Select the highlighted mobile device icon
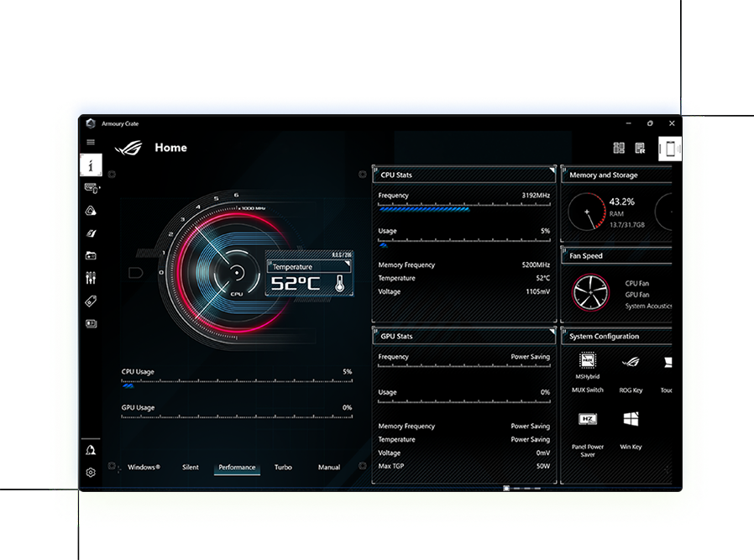The width and height of the screenshot is (754, 560). click(x=670, y=149)
